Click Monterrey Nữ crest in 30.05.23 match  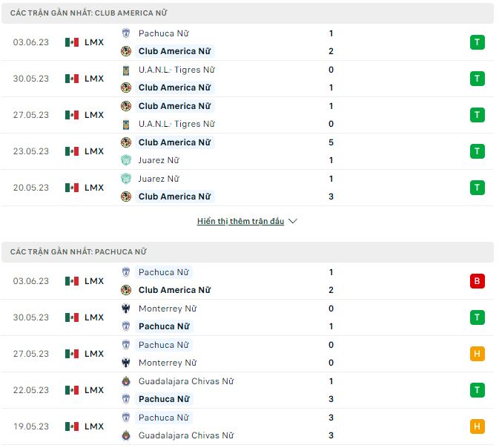125,309
